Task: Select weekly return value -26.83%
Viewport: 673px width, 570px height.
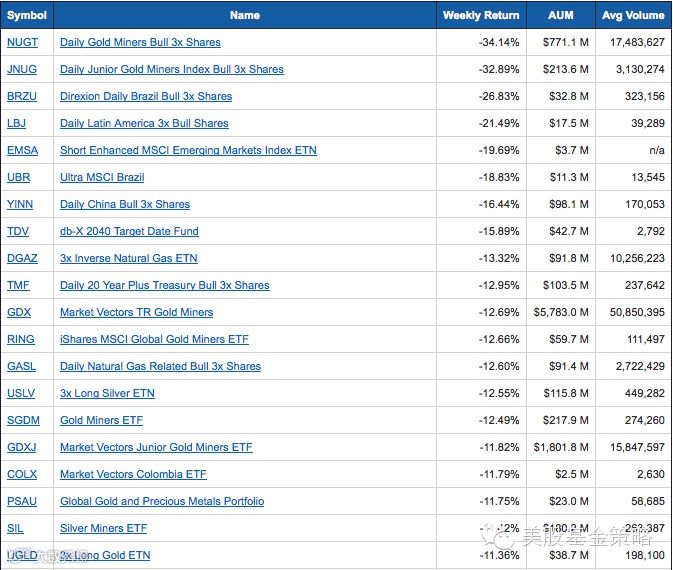Action: click(x=499, y=96)
